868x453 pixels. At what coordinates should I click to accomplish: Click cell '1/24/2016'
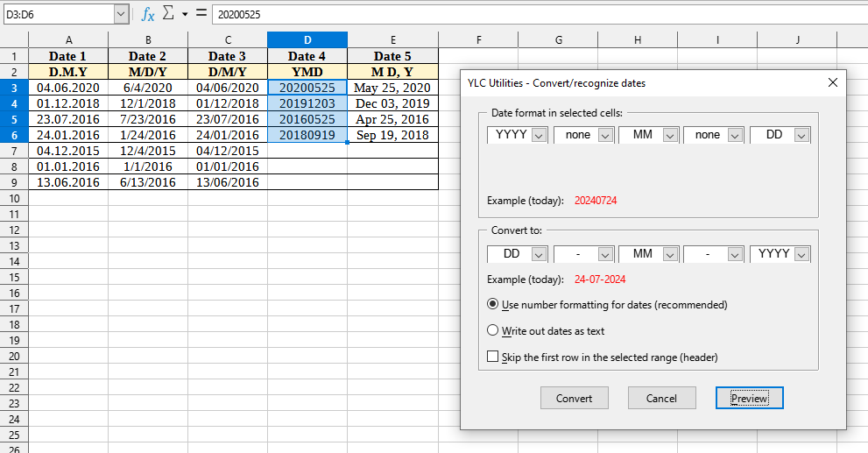[148, 135]
